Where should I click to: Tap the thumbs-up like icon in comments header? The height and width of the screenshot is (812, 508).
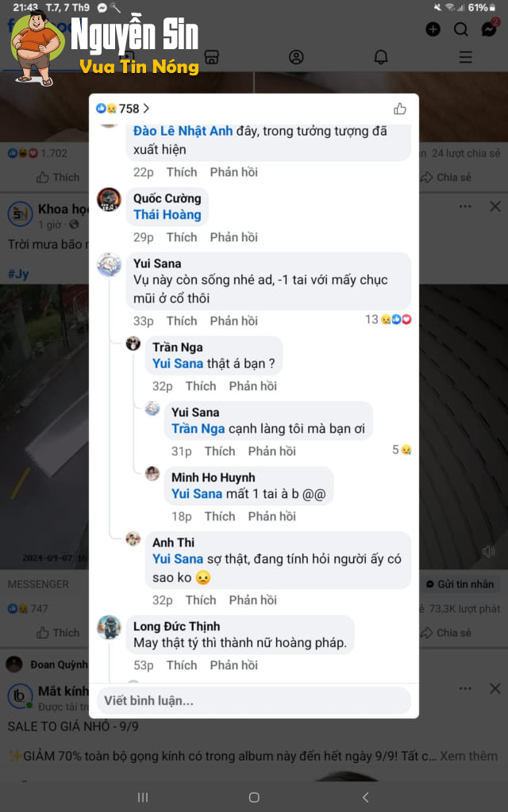pos(400,108)
